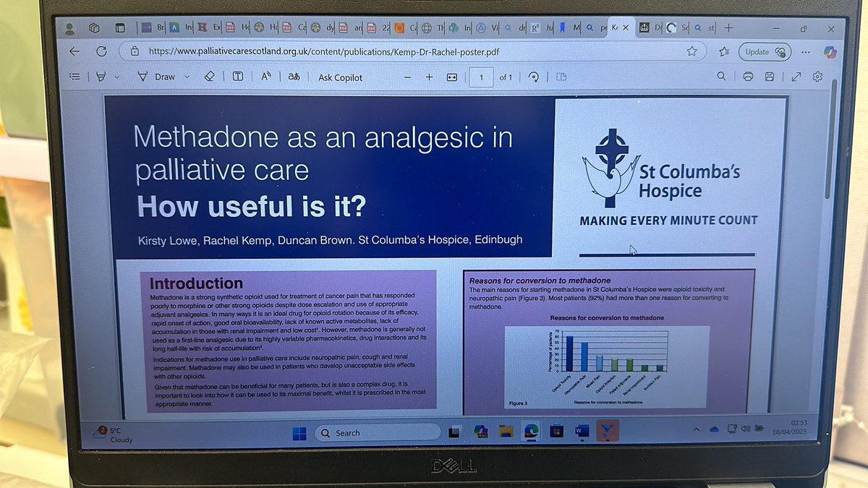The height and width of the screenshot is (488, 868).
Task: Select the Highlight tool icon
Action: (x=102, y=77)
